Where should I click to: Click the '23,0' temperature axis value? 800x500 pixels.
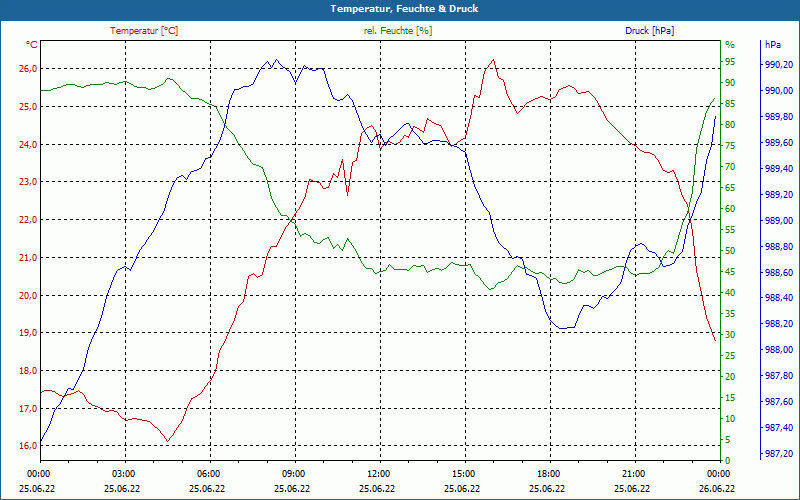click(28, 182)
